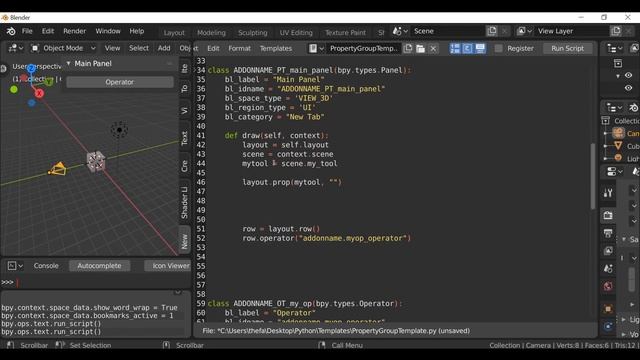Select the Light icon in outliner
Screen dimensions: 640x360
click(x=618, y=158)
